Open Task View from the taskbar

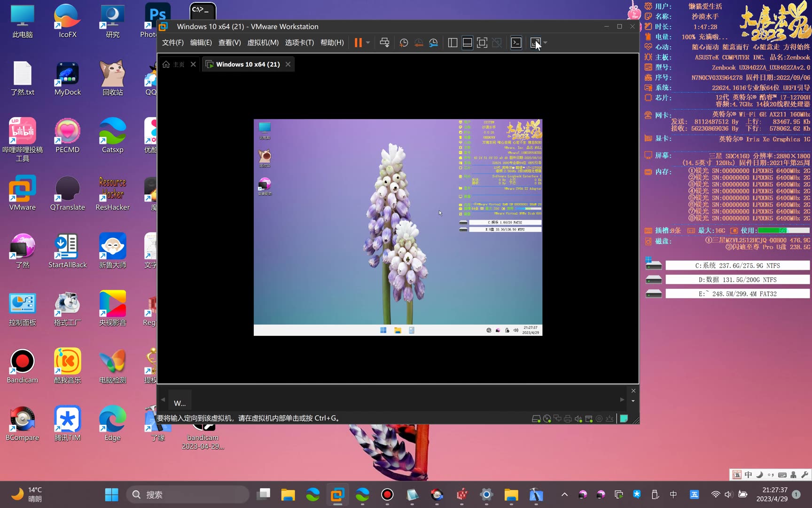tap(264, 494)
